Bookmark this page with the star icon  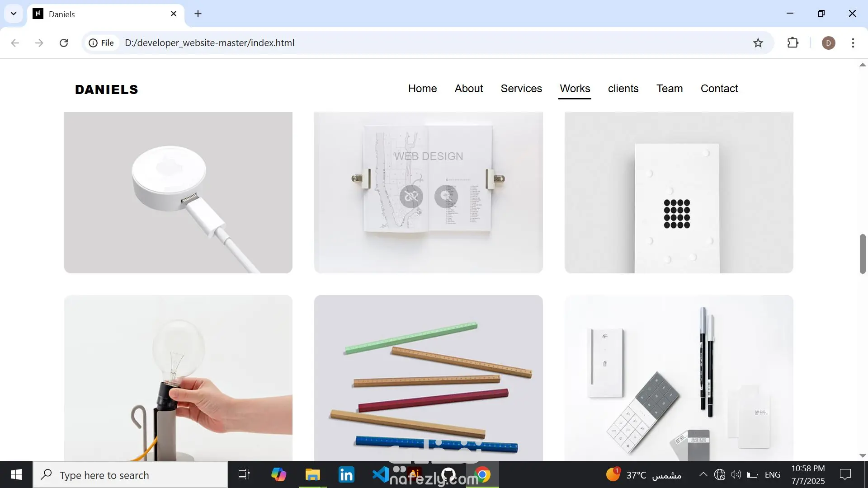(758, 43)
